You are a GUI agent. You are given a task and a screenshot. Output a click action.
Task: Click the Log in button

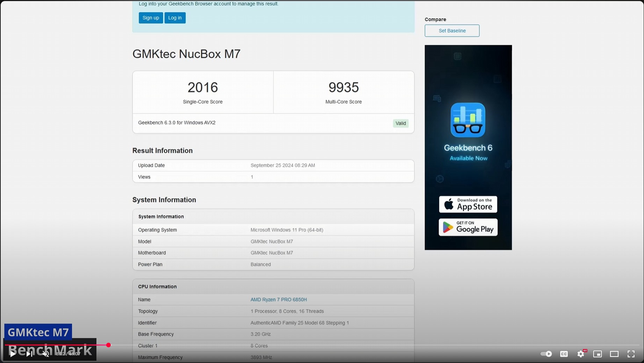pos(175,18)
